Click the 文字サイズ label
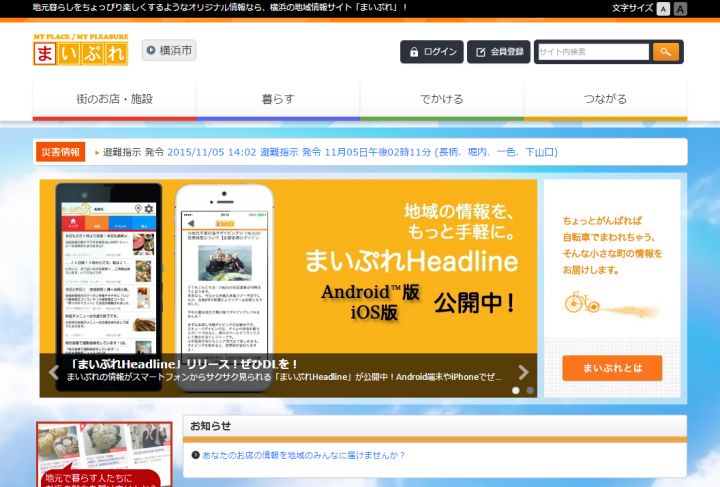The image size is (720, 487). pos(632,8)
